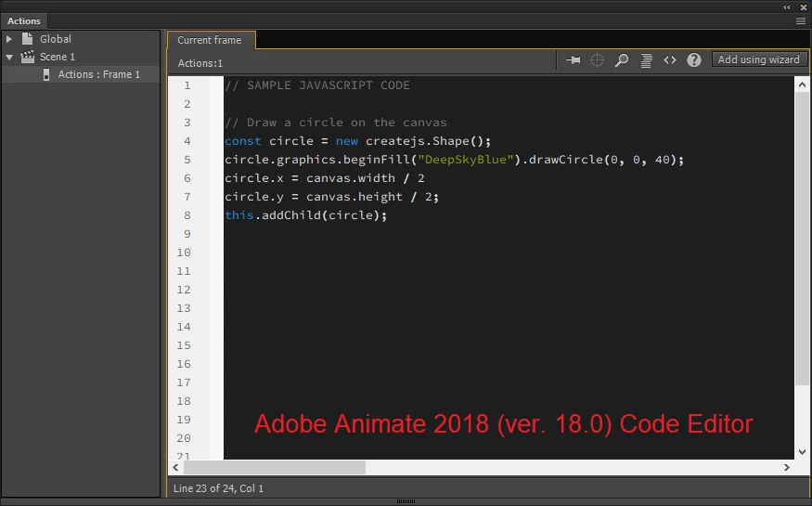
Task: Click "this" keyword on line 8
Action: tap(239, 214)
